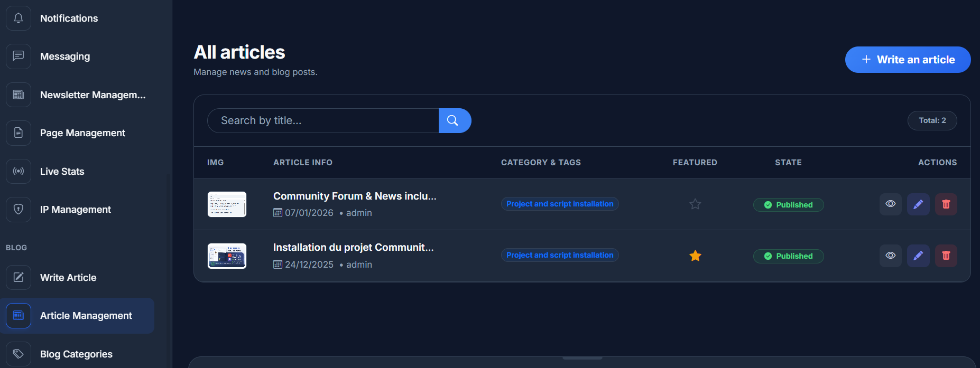Select Blog Categories menu item
The height and width of the screenshot is (368, 980).
point(76,354)
